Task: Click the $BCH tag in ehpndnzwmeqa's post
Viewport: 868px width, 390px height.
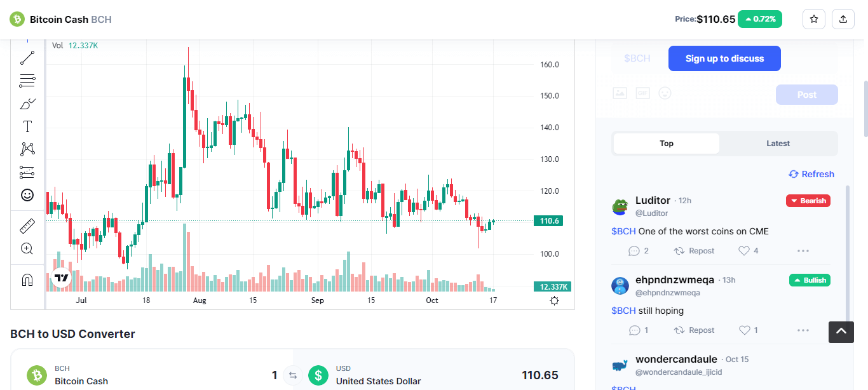Action: (x=623, y=311)
